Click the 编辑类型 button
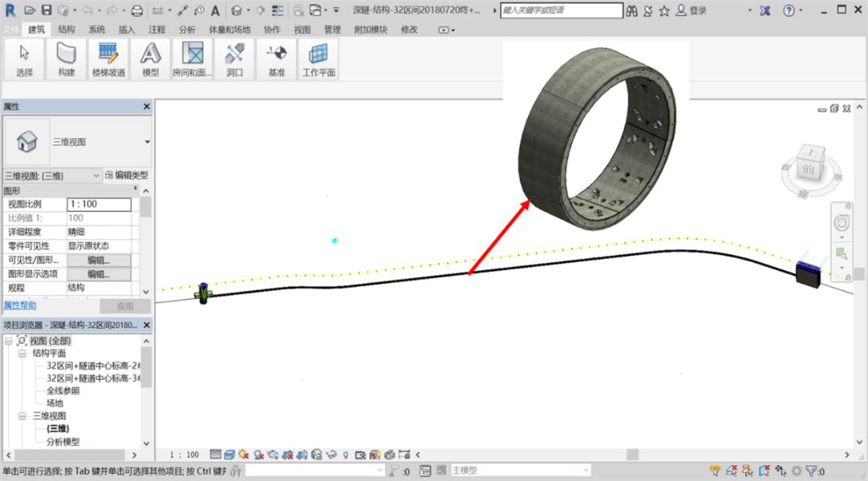The height and width of the screenshot is (481, 868). pyautogui.click(x=126, y=175)
